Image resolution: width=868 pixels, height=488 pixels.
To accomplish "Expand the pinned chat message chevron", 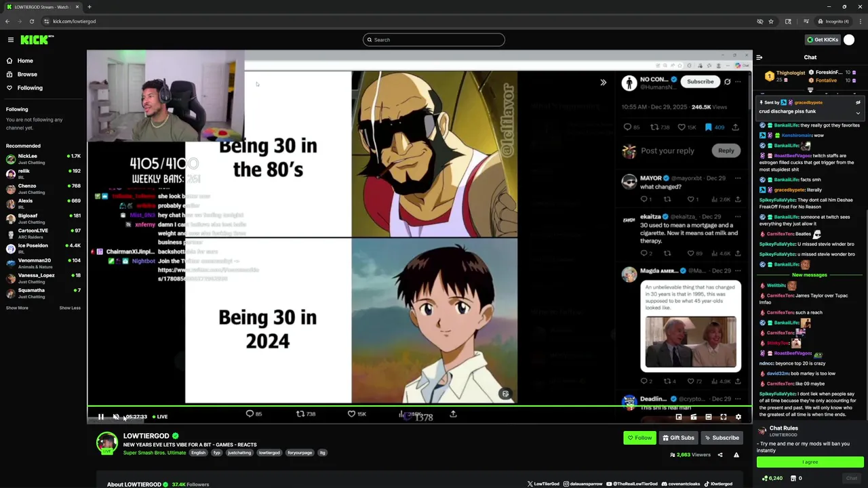I will pos(858,113).
